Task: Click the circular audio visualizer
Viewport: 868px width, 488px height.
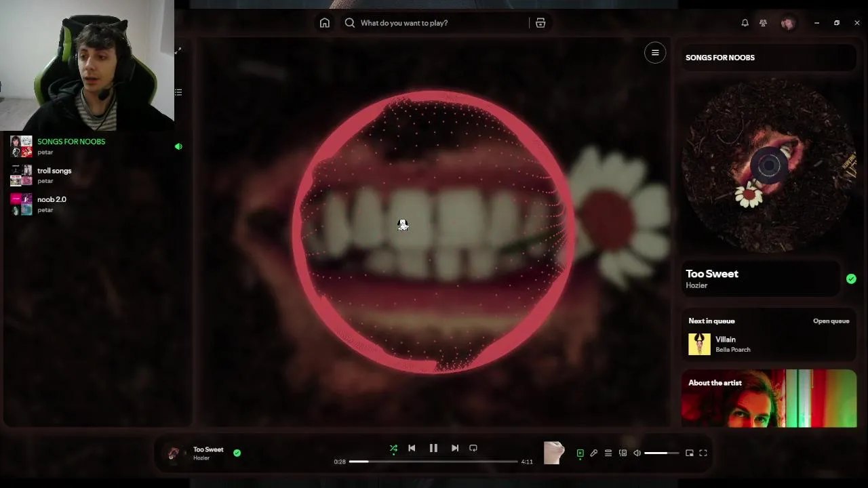Action: [434, 232]
